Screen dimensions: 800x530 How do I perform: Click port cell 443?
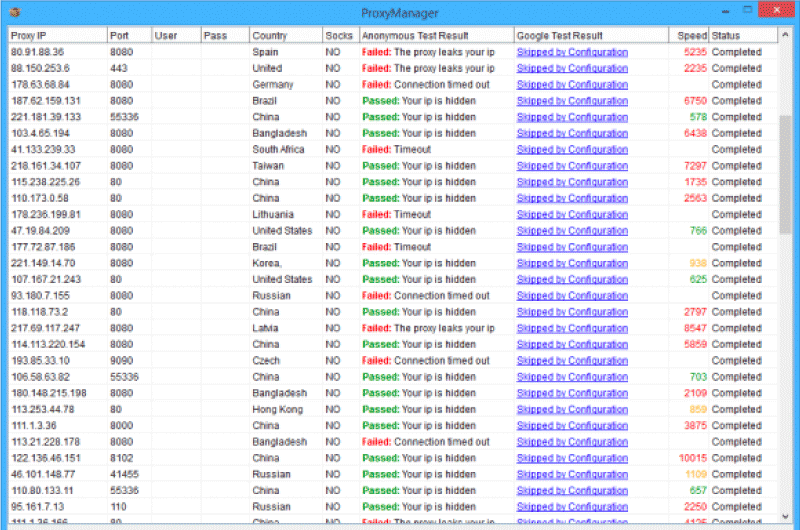118,68
